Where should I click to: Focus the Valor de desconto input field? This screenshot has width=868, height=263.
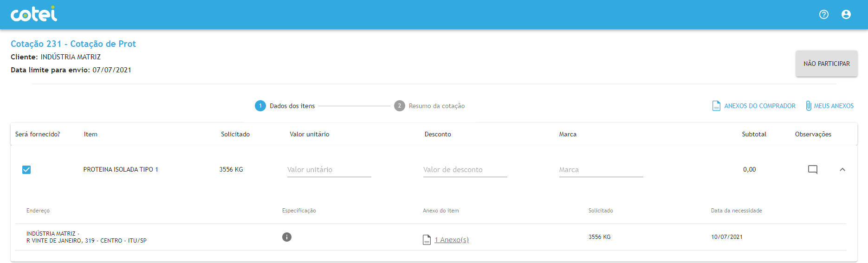coord(465,170)
